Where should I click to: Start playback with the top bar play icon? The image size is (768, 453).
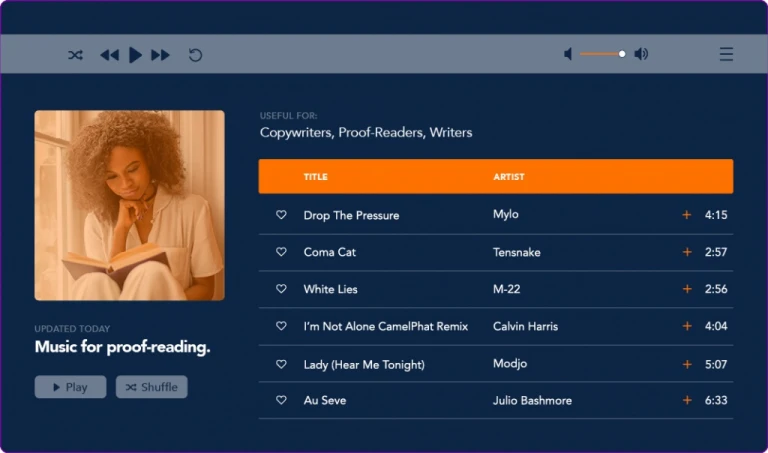[135, 54]
